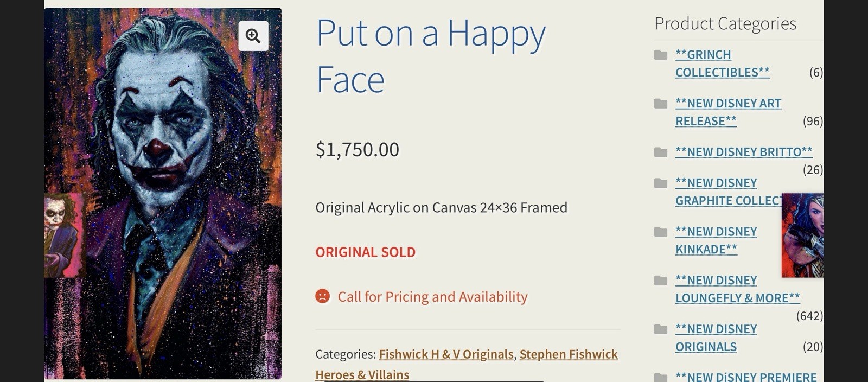Open Fishwick H & V Originals category
868x382 pixels.
click(x=446, y=354)
